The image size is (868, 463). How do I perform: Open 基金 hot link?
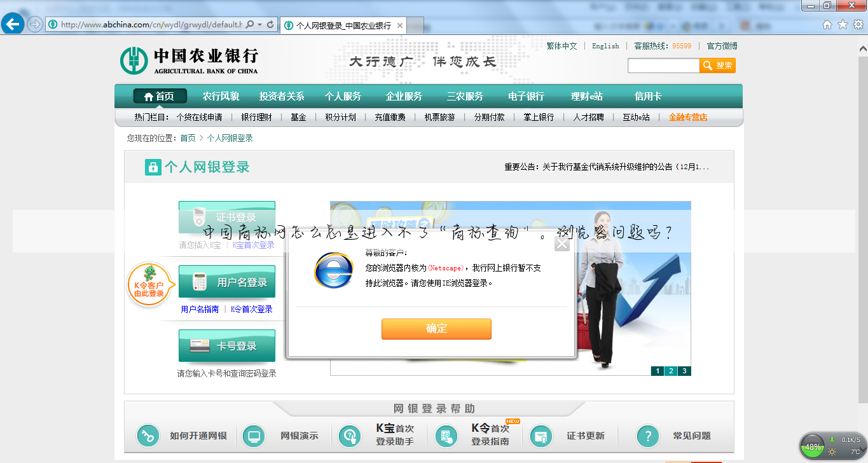click(298, 117)
